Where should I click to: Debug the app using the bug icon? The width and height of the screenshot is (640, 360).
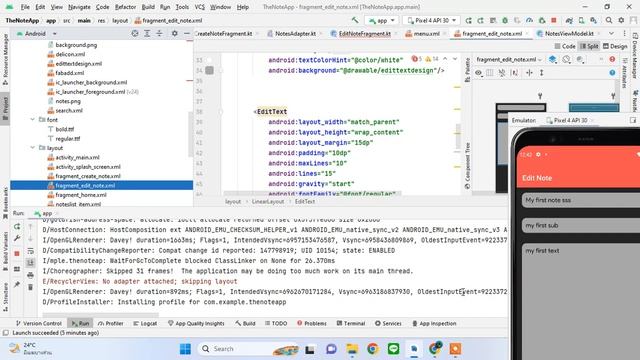pyautogui.click(x=505, y=20)
